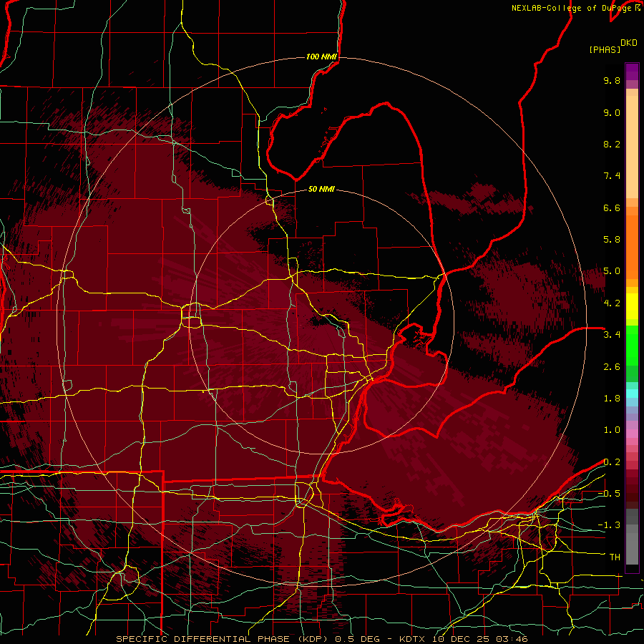Click the DKD label above the color scale
The height and width of the screenshot is (644, 644).
point(629,43)
